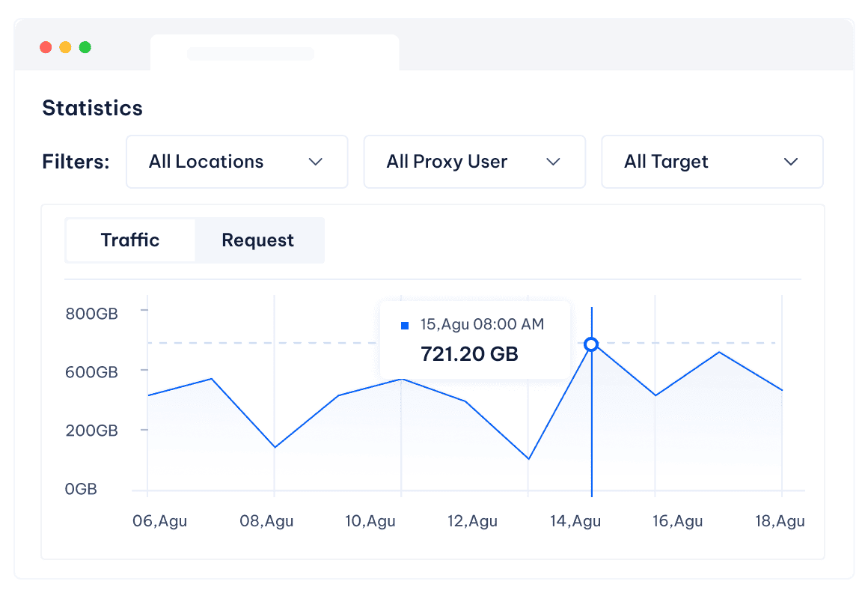Click the Statistics heading
Viewport: 868px width, 599px height.
point(92,108)
